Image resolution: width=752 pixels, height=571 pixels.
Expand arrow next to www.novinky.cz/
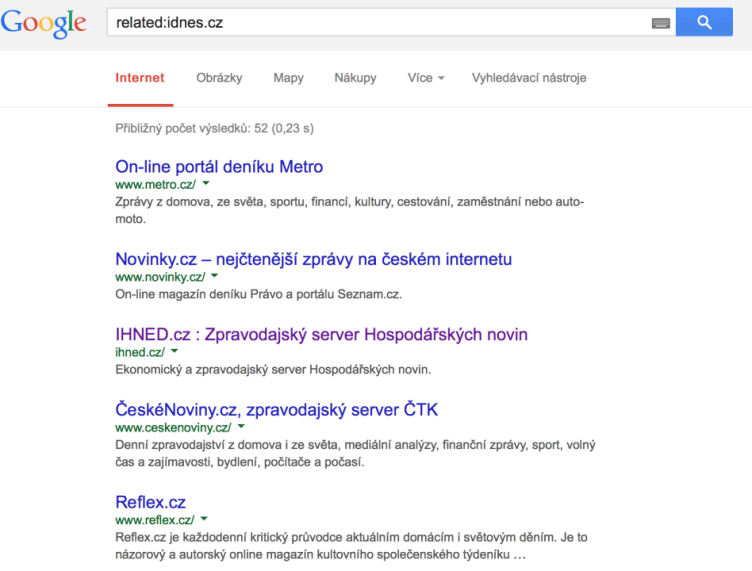[x=214, y=276]
